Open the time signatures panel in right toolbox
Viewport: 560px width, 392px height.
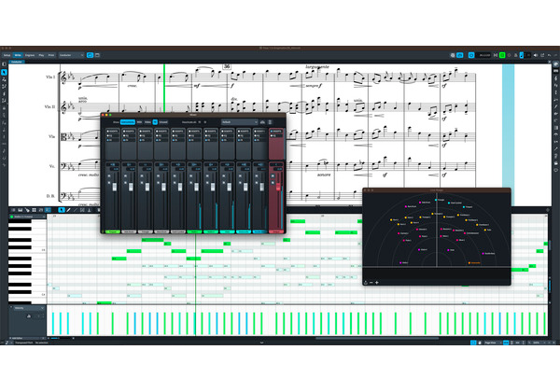(555, 92)
